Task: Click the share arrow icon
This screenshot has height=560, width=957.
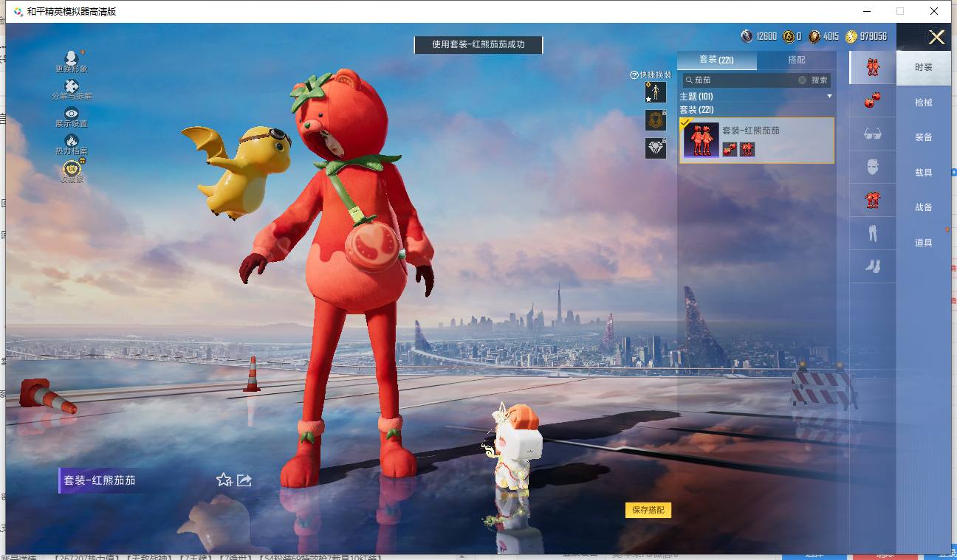Action: pyautogui.click(x=244, y=480)
